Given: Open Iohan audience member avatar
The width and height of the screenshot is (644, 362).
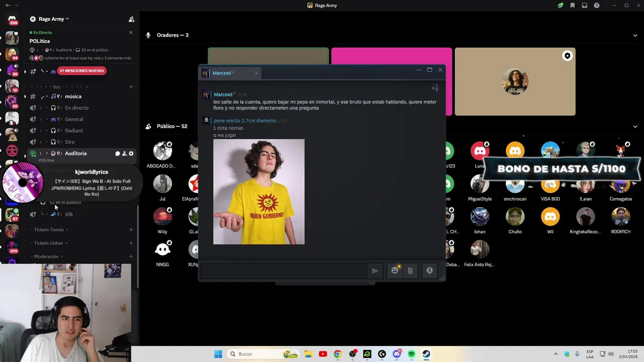Looking at the screenshot, I should pyautogui.click(x=479, y=217).
